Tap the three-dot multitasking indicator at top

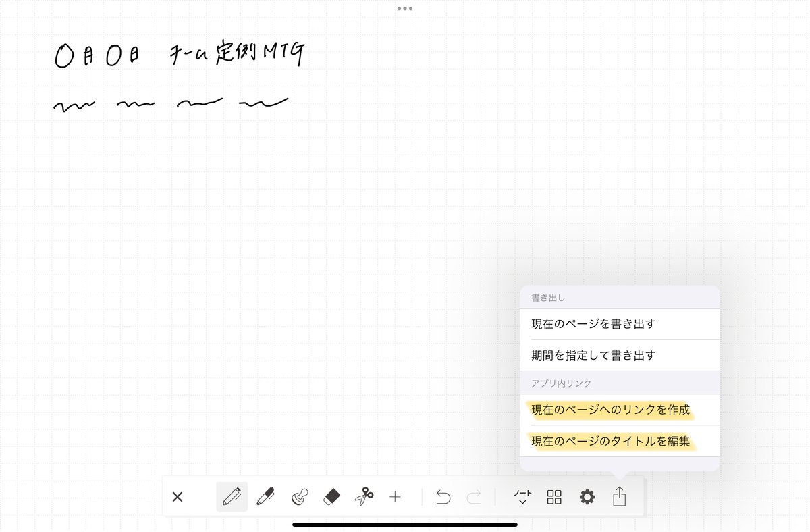[405, 9]
